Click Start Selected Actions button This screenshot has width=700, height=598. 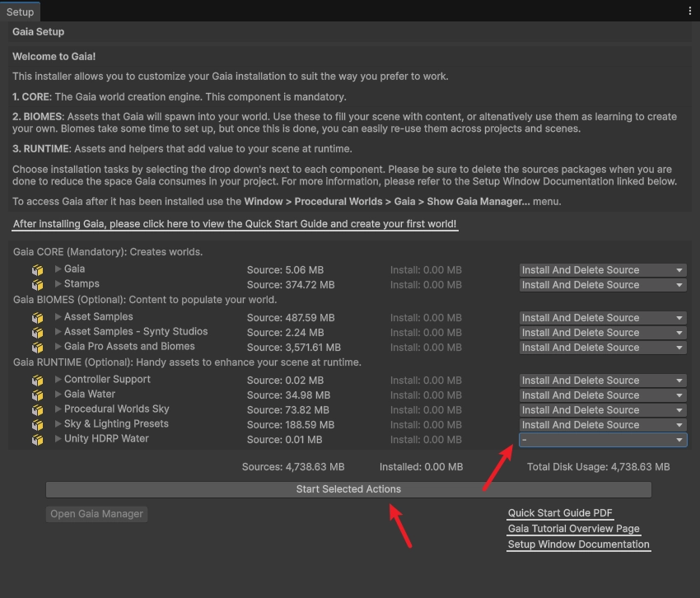348,489
